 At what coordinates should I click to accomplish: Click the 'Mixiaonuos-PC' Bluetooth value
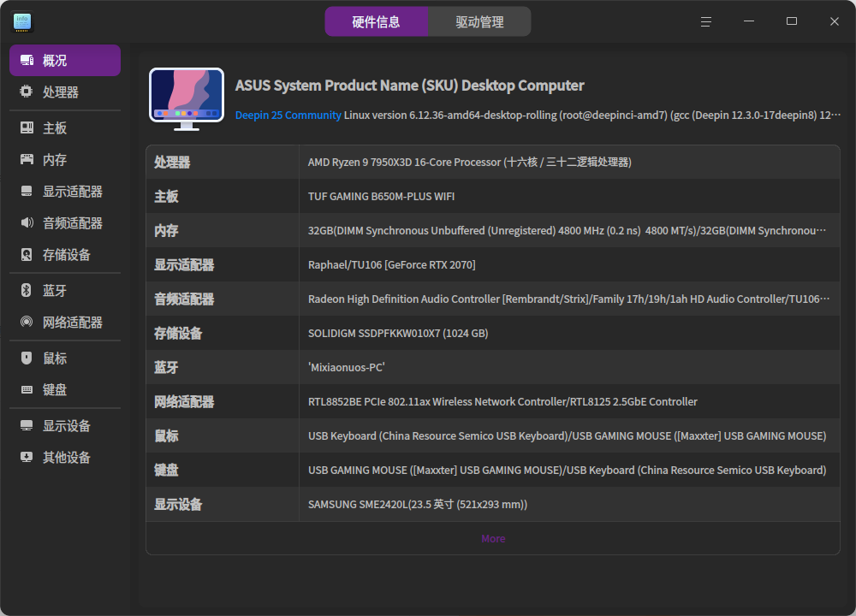pos(346,368)
